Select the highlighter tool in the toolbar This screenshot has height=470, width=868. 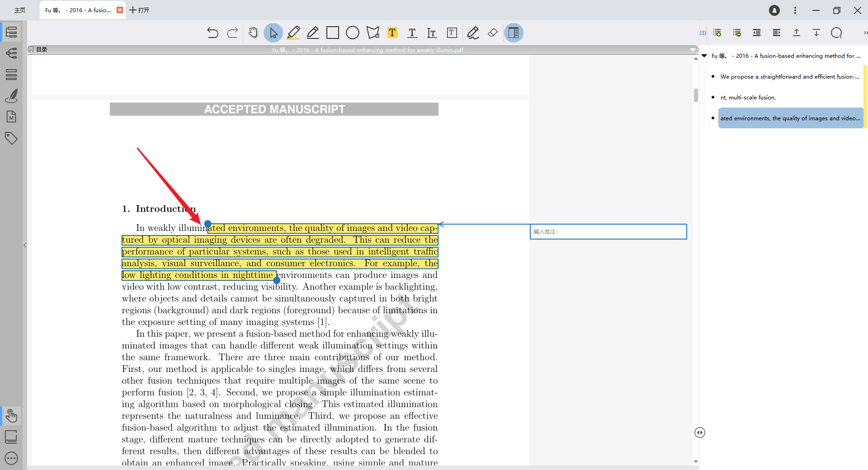click(293, 33)
